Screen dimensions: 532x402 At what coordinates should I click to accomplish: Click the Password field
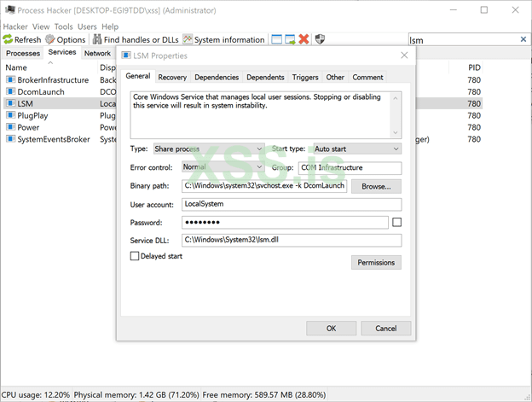[x=285, y=223]
